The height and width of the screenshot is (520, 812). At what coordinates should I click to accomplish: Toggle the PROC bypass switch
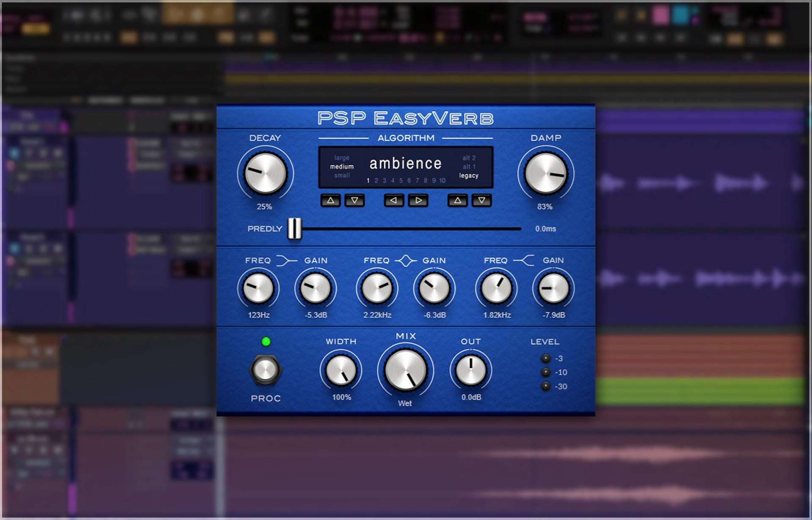click(x=265, y=370)
